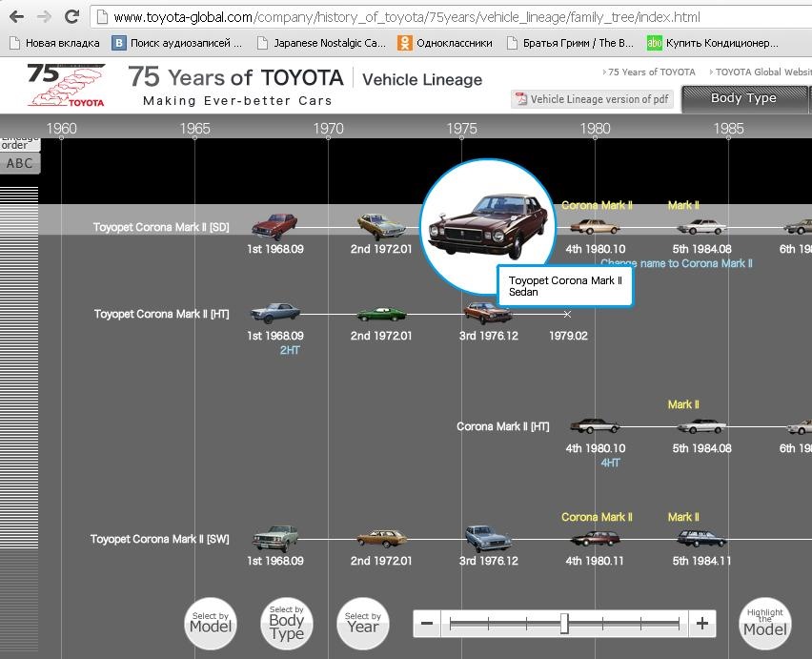Open the Братья Гримм bookmark
812x659 pixels.
(x=570, y=43)
